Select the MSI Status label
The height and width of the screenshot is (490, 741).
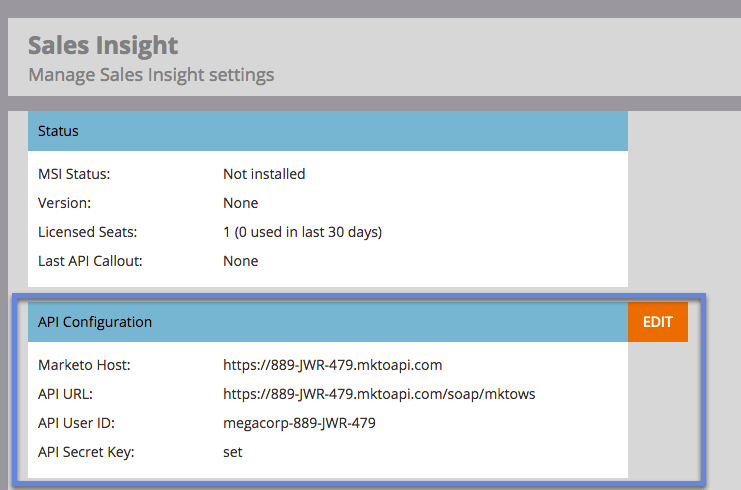[74, 174]
